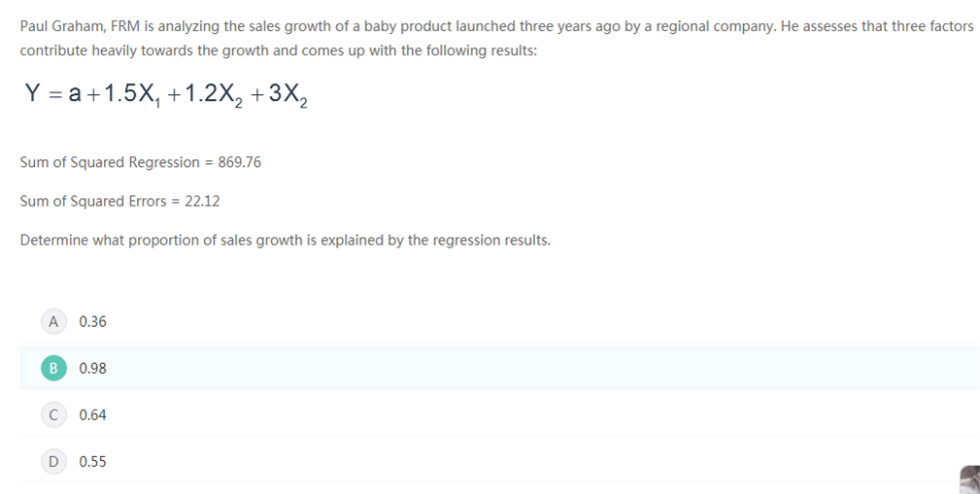The width and height of the screenshot is (980, 494).
Task: Click the 0.36 answer text
Action: 92,321
